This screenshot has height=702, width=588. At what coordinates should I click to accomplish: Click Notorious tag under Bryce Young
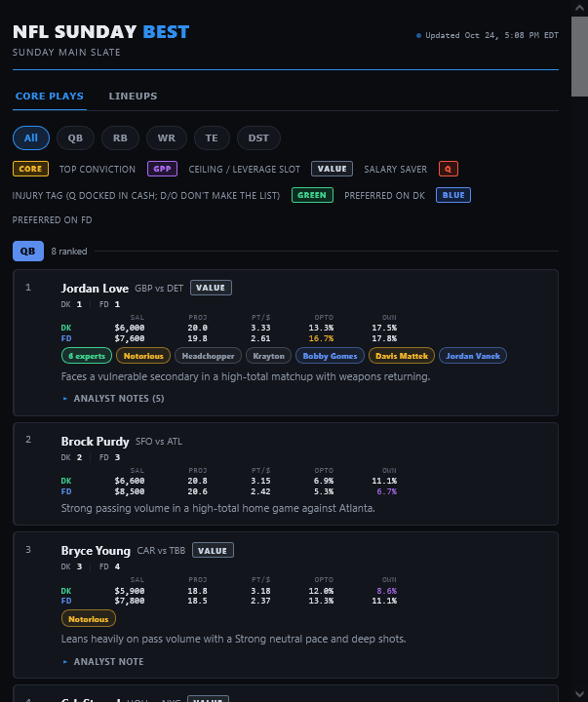88,619
